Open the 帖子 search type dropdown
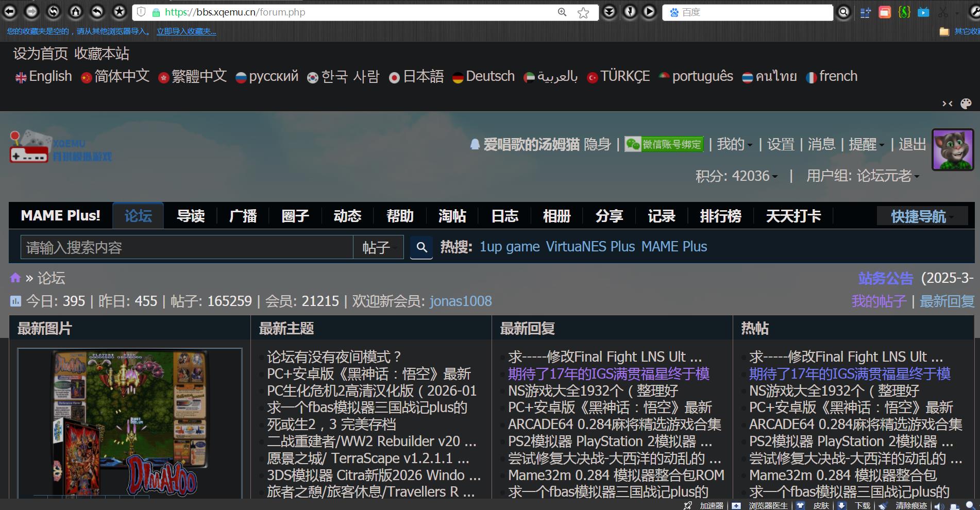Viewport: 980px width, 510px height. click(x=379, y=248)
